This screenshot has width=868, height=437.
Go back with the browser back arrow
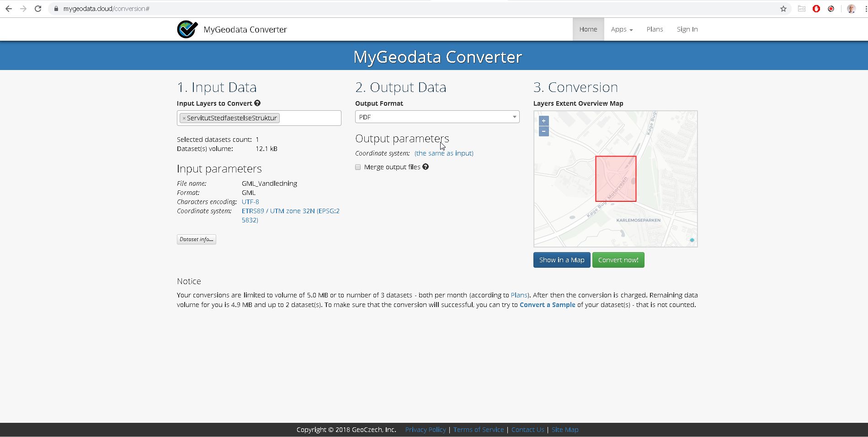[x=8, y=9]
